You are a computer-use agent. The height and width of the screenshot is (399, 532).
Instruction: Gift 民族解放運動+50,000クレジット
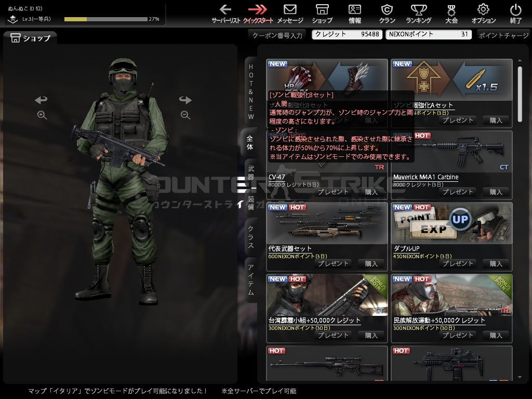pyautogui.click(x=457, y=335)
